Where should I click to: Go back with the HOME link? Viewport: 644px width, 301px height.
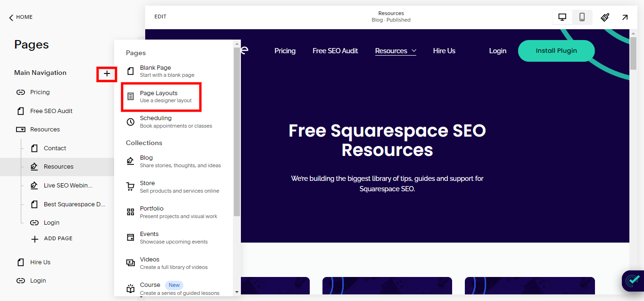point(20,17)
